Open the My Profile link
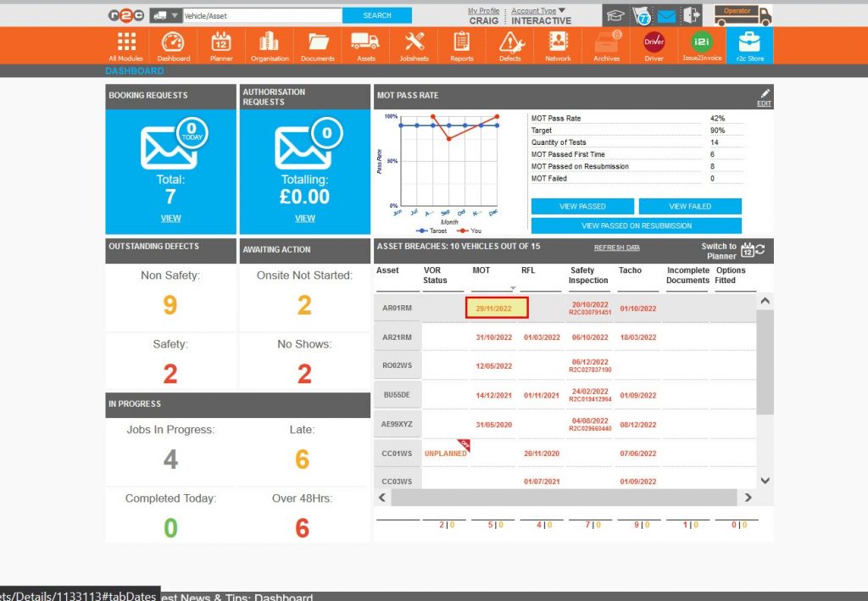This screenshot has height=601, width=868. click(x=483, y=10)
